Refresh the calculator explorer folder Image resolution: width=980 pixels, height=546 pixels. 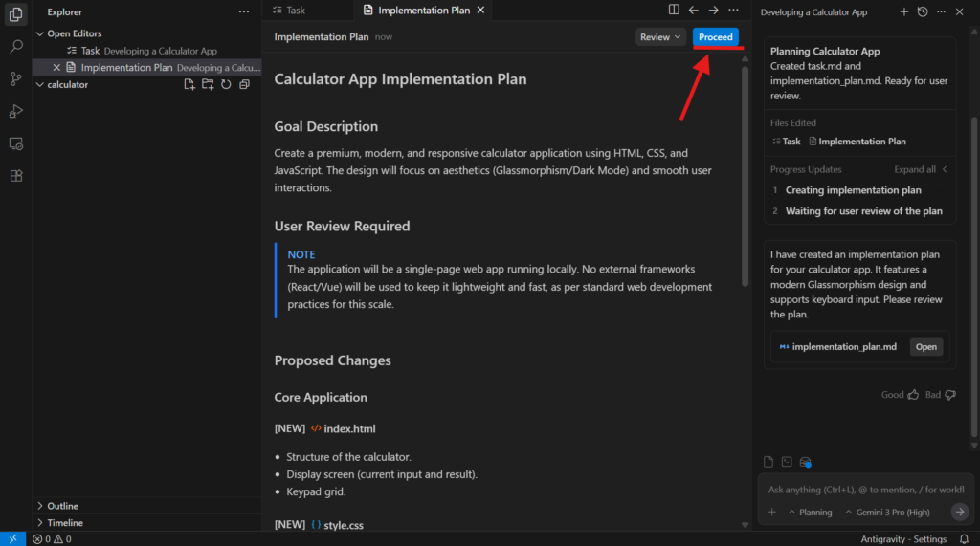(226, 84)
